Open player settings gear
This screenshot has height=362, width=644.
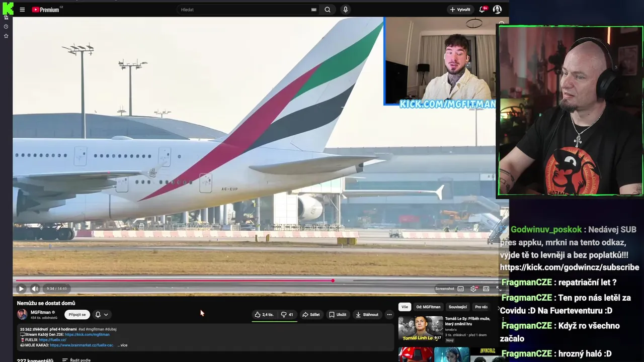473,289
